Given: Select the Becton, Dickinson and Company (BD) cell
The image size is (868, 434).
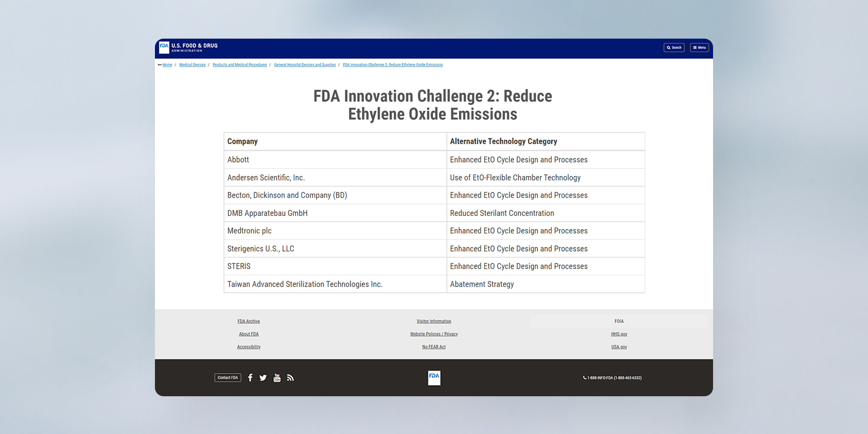Looking at the screenshot, I should point(335,195).
